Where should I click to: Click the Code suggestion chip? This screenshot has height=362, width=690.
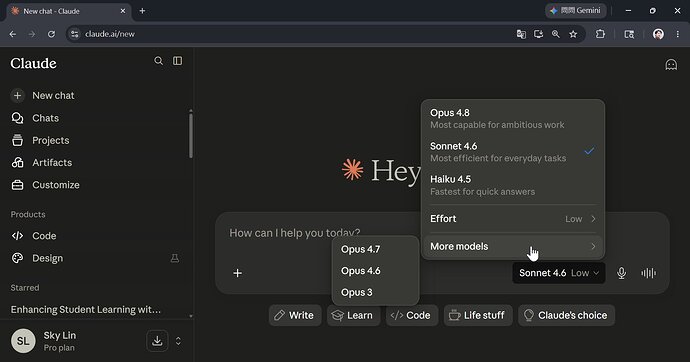click(x=412, y=315)
